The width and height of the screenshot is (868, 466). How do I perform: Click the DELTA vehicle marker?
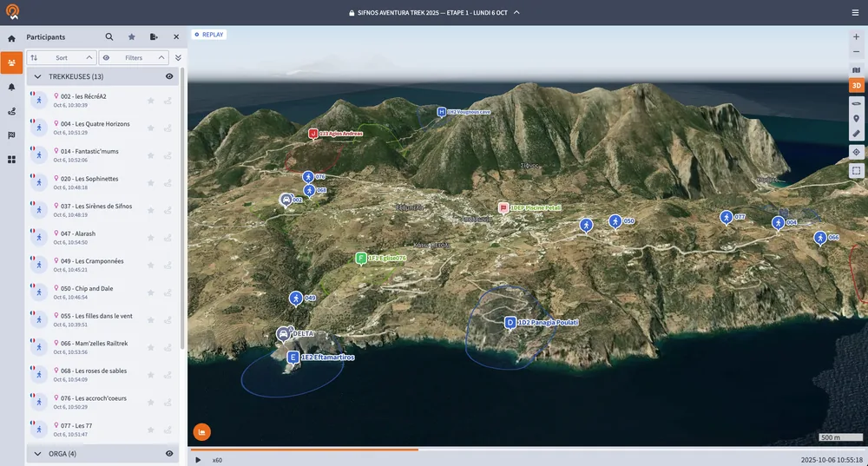[x=284, y=334]
